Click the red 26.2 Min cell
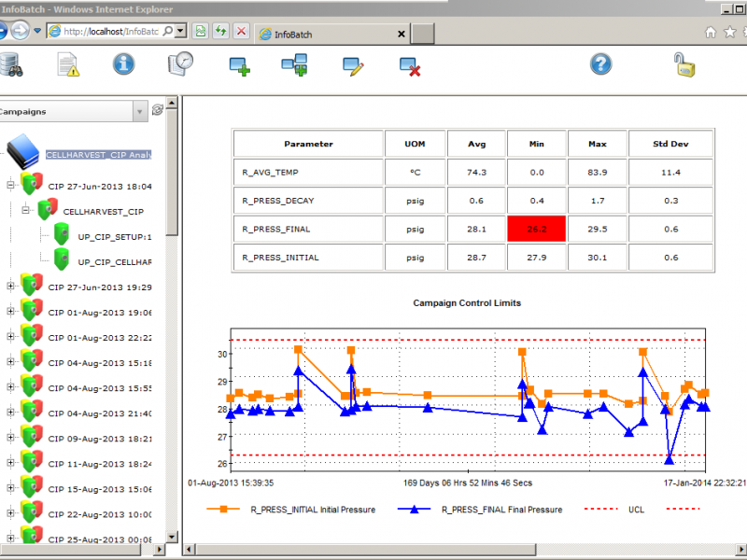This screenshot has height=560, width=747. 536,229
